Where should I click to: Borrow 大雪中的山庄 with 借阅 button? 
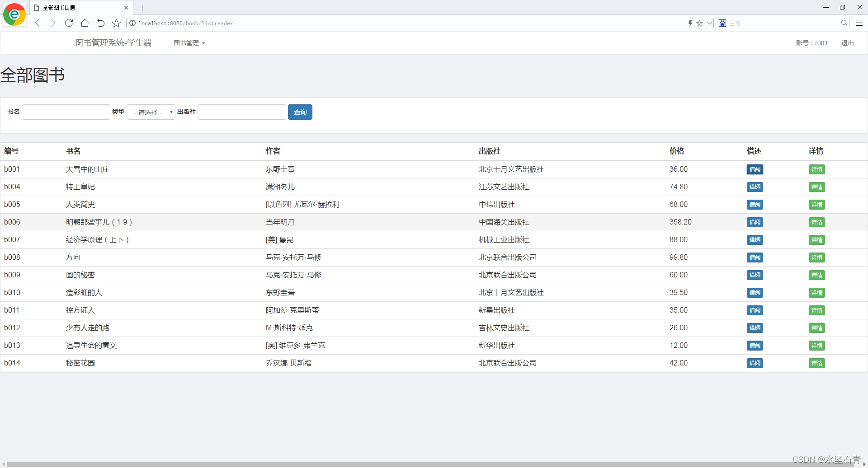pos(755,169)
